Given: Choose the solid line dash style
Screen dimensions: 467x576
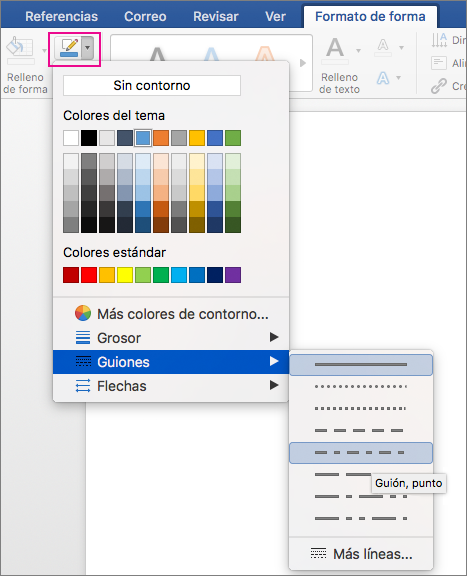Looking at the screenshot, I should (x=361, y=365).
